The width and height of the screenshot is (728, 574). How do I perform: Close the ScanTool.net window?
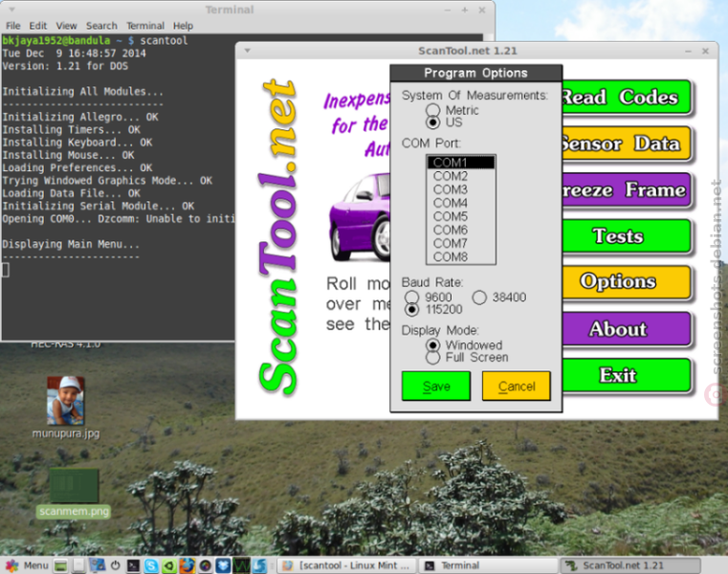tap(705, 51)
